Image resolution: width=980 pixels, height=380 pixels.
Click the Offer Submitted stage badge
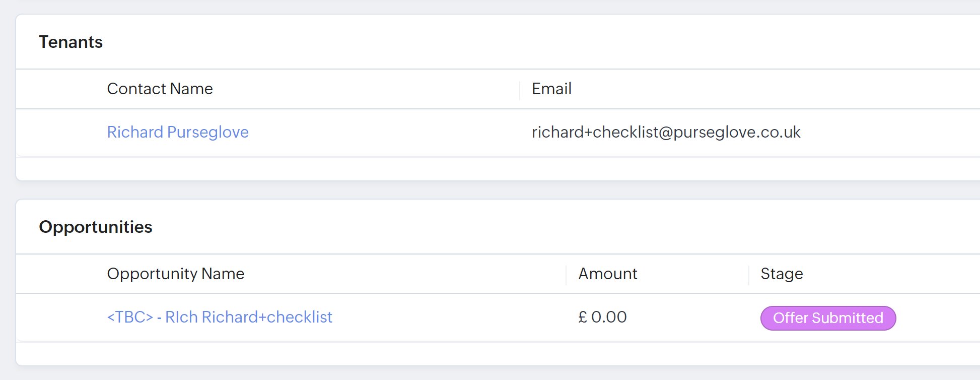coord(828,318)
